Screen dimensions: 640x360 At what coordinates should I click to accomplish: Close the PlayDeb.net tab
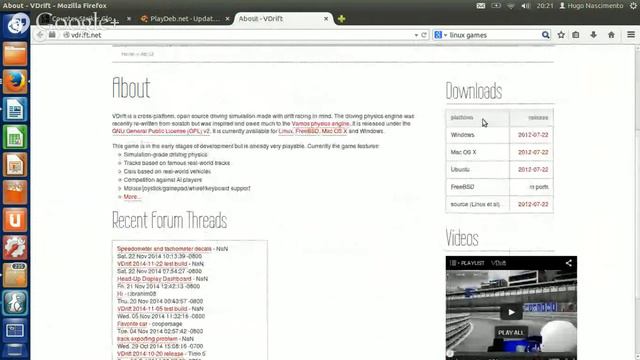point(227,19)
